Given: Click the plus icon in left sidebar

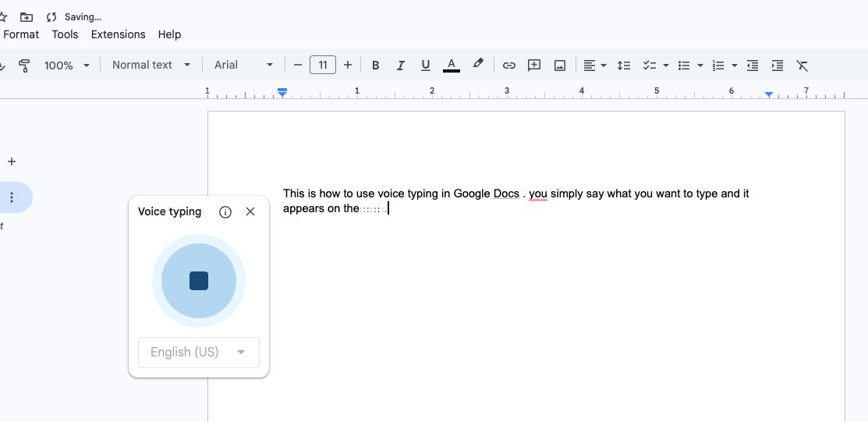Looking at the screenshot, I should (12, 161).
